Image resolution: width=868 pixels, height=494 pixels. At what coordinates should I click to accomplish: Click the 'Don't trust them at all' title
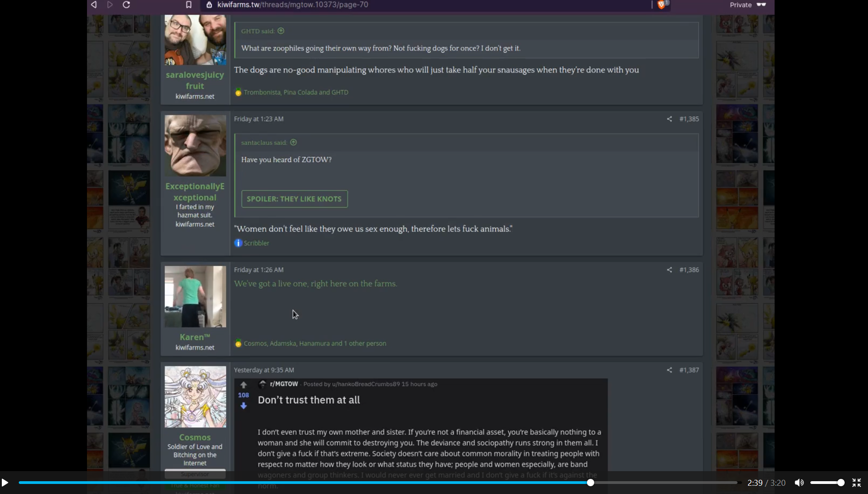[309, 400]
